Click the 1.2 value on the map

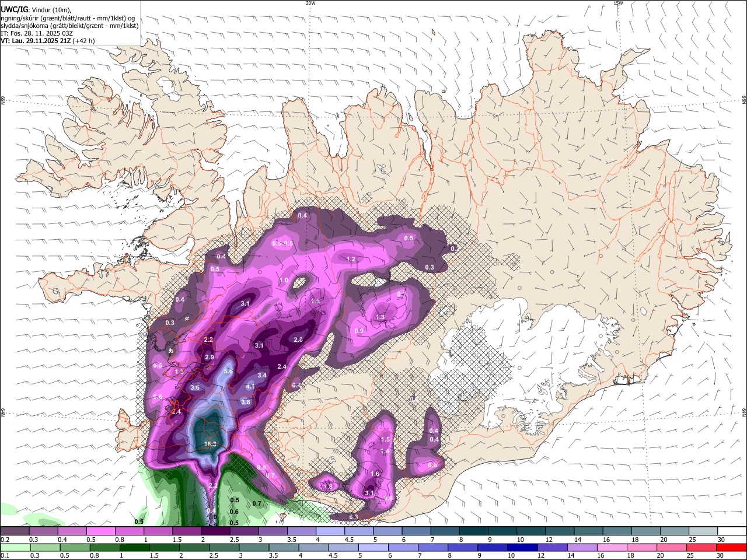351,259
